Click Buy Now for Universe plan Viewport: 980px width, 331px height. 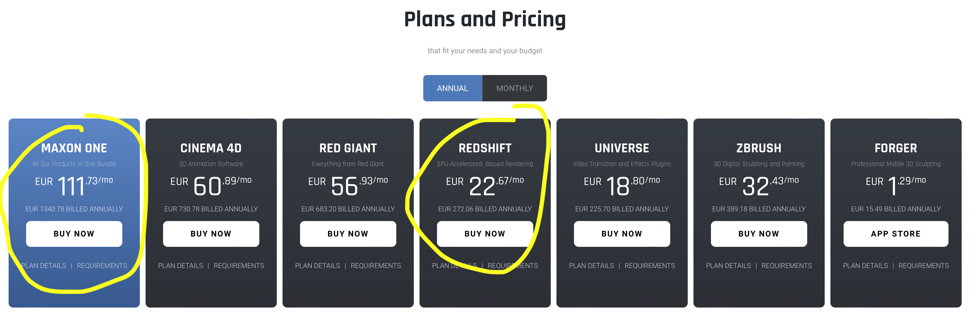(x=622, y=234)
